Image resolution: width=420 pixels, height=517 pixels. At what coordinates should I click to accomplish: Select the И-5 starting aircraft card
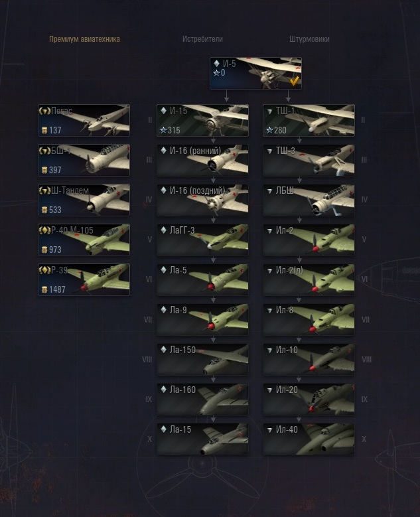[255, 73]
